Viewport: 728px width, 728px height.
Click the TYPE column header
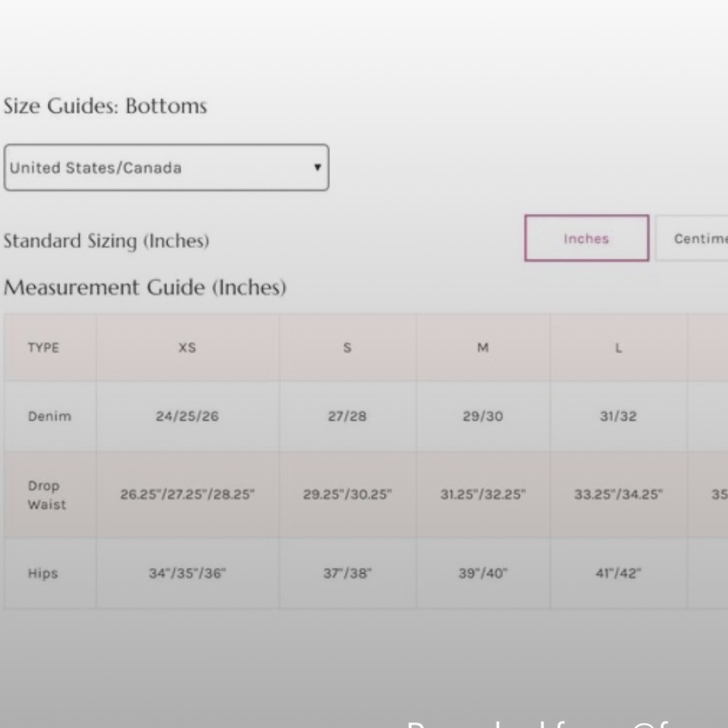(44, 348)
